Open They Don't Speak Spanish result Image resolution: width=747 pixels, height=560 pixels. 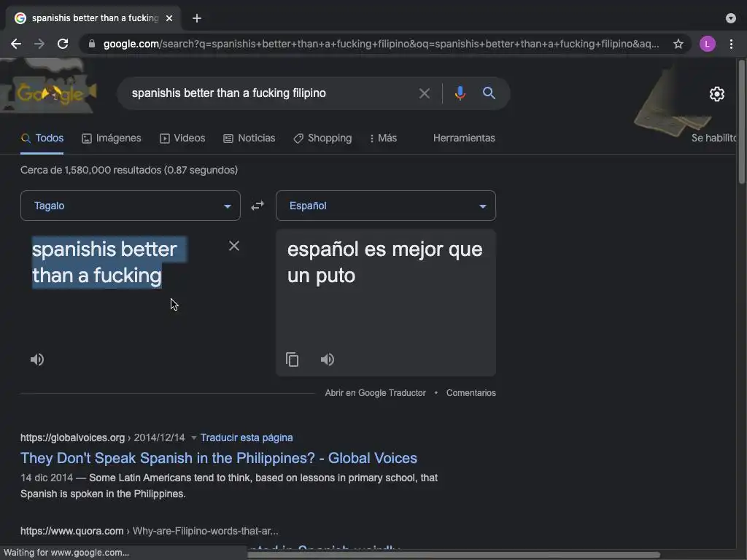point(219,458)
